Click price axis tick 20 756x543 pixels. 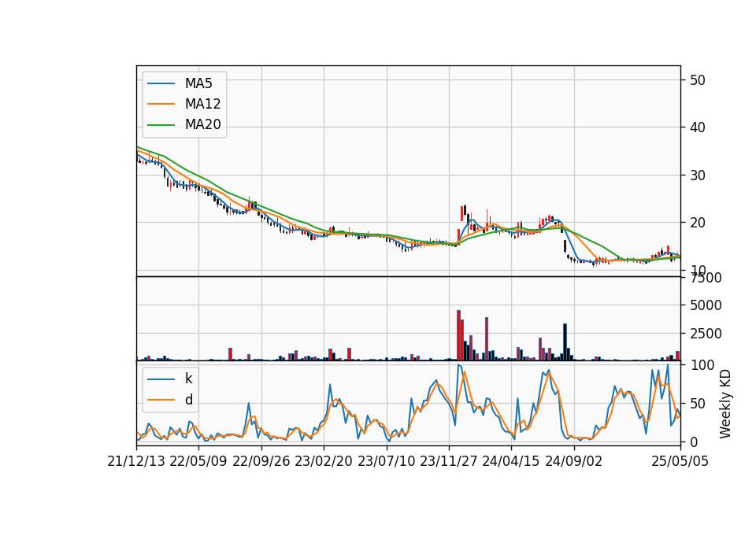(698, 223)
